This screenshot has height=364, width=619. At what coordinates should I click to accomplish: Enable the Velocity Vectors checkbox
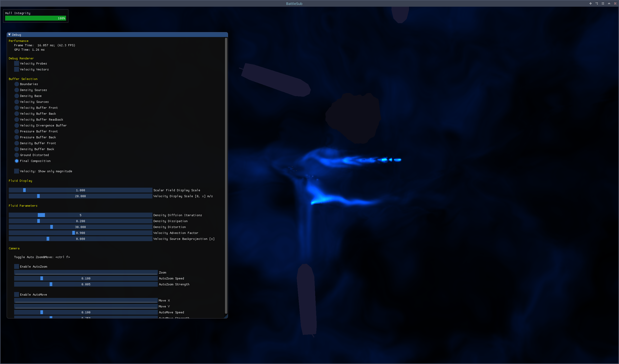pyautogui.click(x=17, y=69)
